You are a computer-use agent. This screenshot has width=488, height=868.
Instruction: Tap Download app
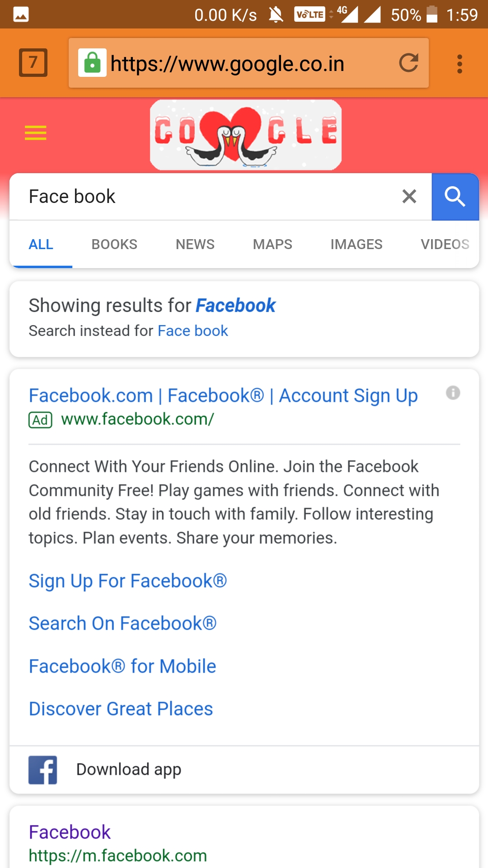(x=129, y=769)
